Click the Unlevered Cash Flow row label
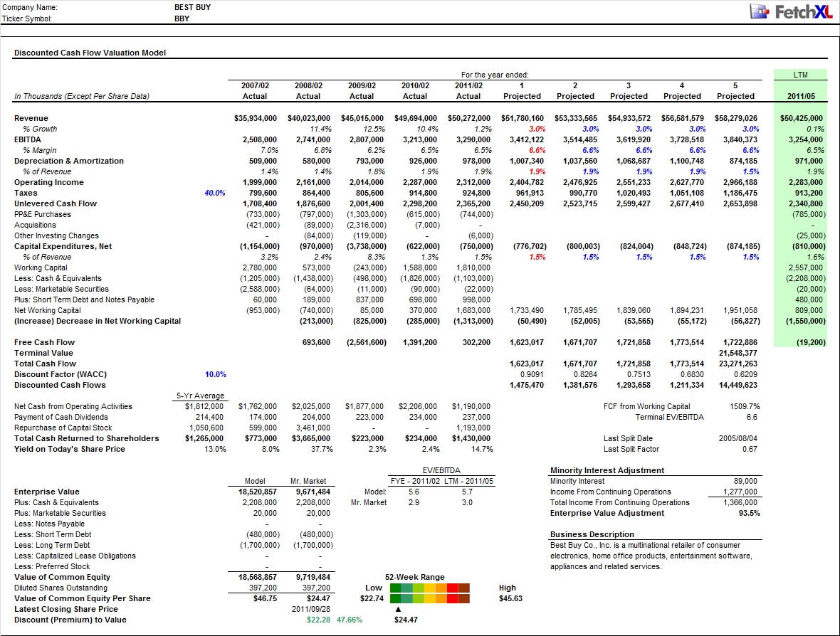The width and height of the screenshot is (840, 636). pos(56,203)
